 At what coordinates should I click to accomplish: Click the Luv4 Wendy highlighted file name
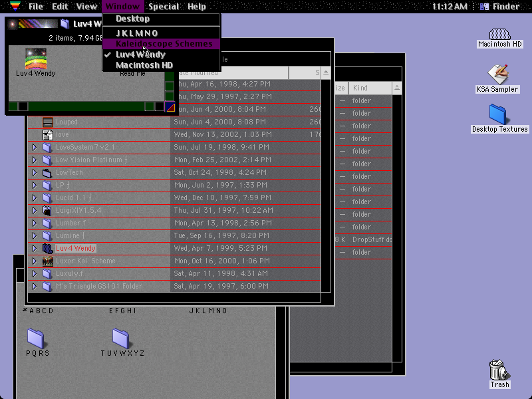pos(75,248)
